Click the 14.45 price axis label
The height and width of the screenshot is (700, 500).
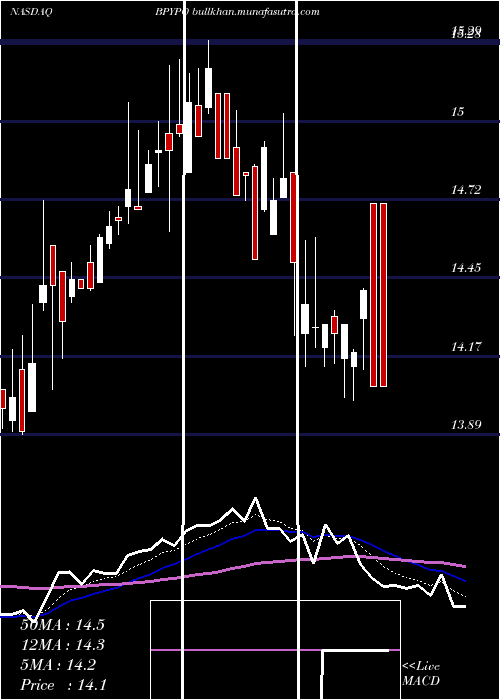pyautogui.click(x=466, y=268)
